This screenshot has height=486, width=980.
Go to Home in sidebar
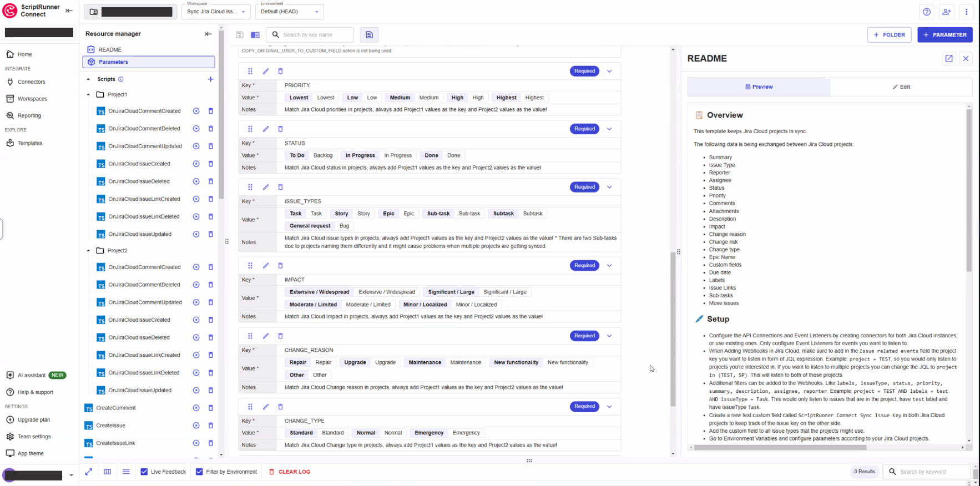(24, 54)
